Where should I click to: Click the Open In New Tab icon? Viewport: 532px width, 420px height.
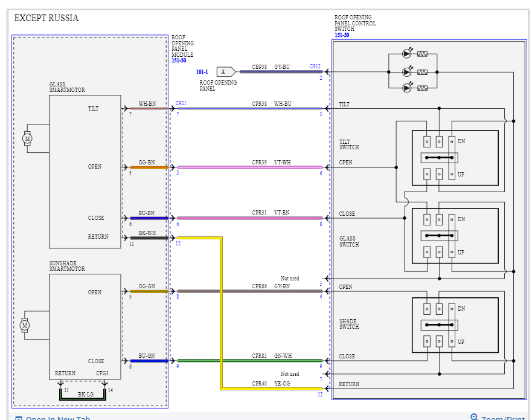point(19,418)
